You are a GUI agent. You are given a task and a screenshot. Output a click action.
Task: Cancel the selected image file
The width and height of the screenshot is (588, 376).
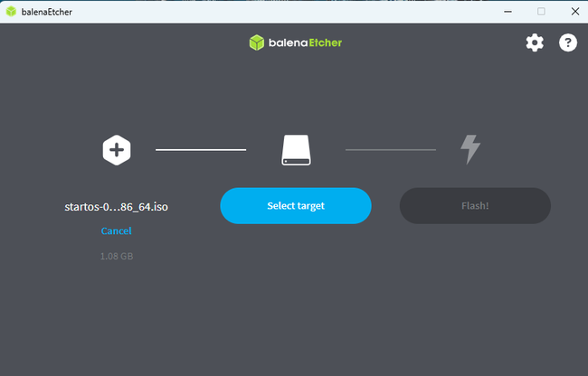(x=116, y=230)
